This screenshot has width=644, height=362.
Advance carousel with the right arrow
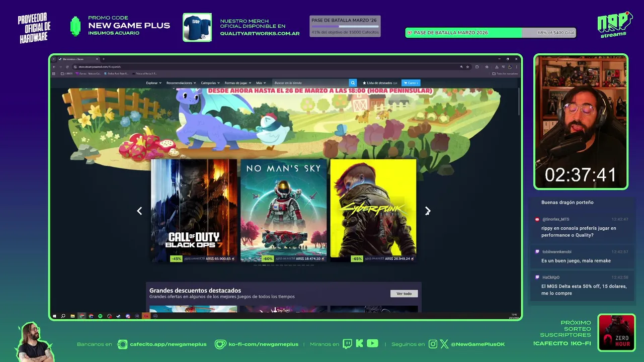coord(428,211)
